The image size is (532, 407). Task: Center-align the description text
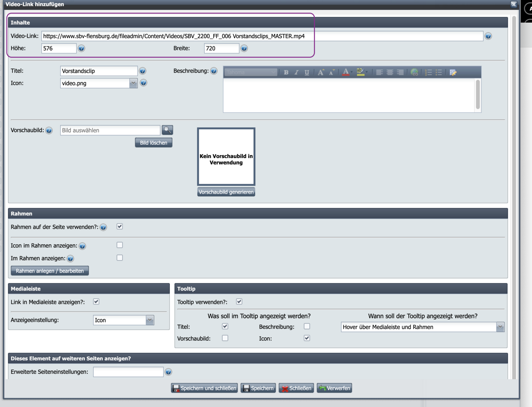pos(390,72)
